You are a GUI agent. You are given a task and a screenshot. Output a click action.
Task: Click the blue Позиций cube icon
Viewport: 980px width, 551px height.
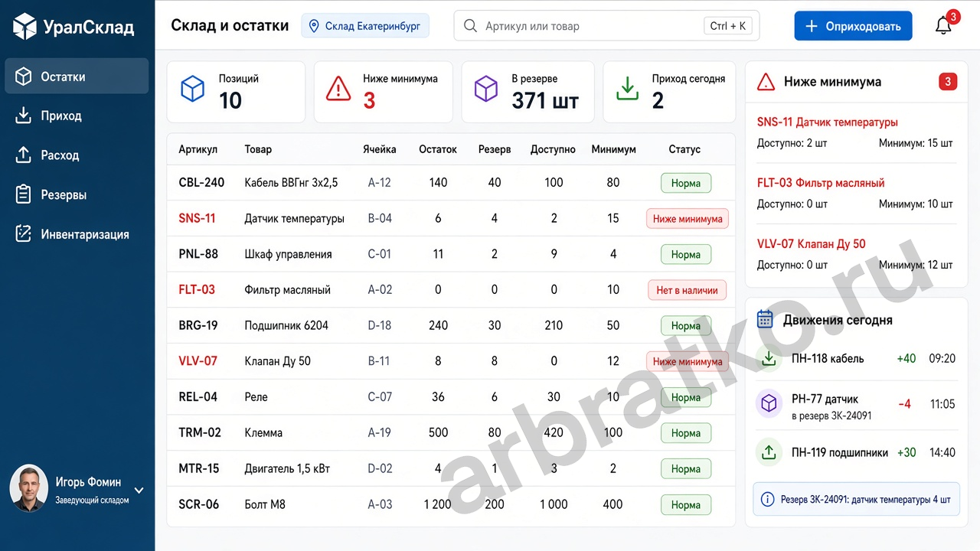(192, 89)
